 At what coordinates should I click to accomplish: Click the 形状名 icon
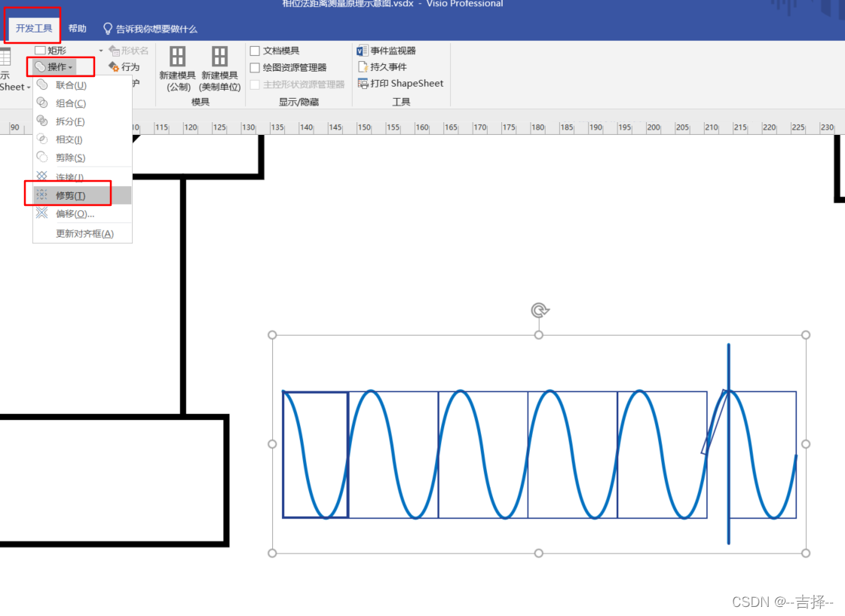click(114, 51)
